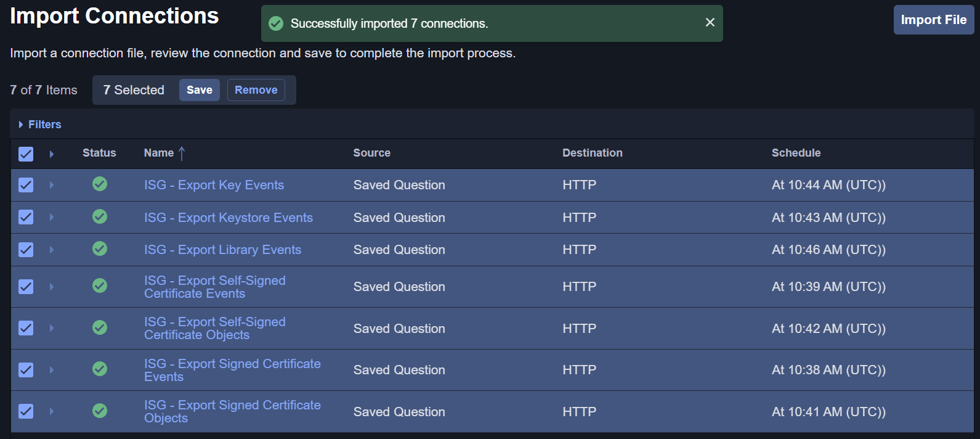Dismiss the successfully imported notification
Screen dimensions: 980x439
pyautogui.click(x=710, y=23)
